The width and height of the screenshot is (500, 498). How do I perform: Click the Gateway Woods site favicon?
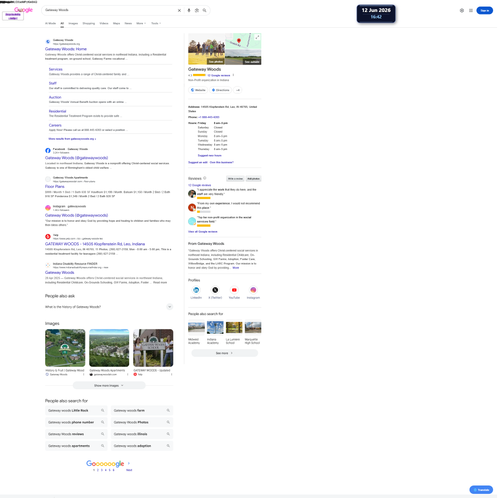[x=48, y=42]
